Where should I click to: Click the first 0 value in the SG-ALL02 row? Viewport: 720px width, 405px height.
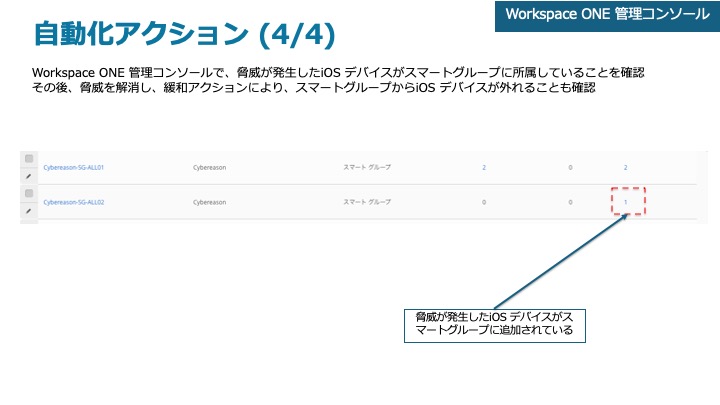pos(484,202)
